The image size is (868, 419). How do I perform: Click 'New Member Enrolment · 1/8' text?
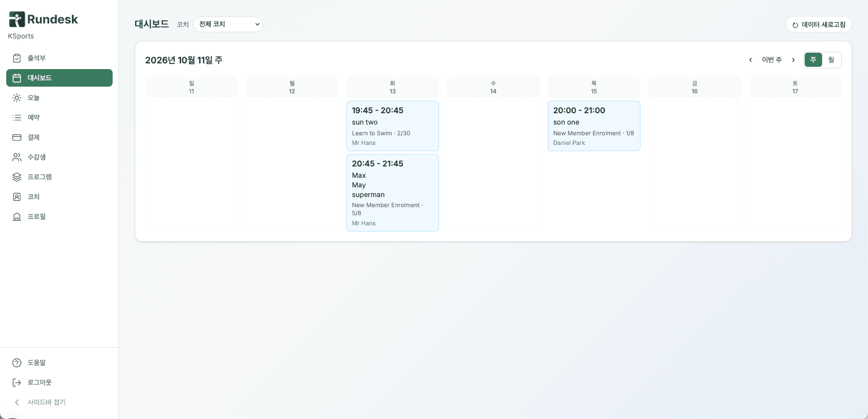(x=594, y=134)
